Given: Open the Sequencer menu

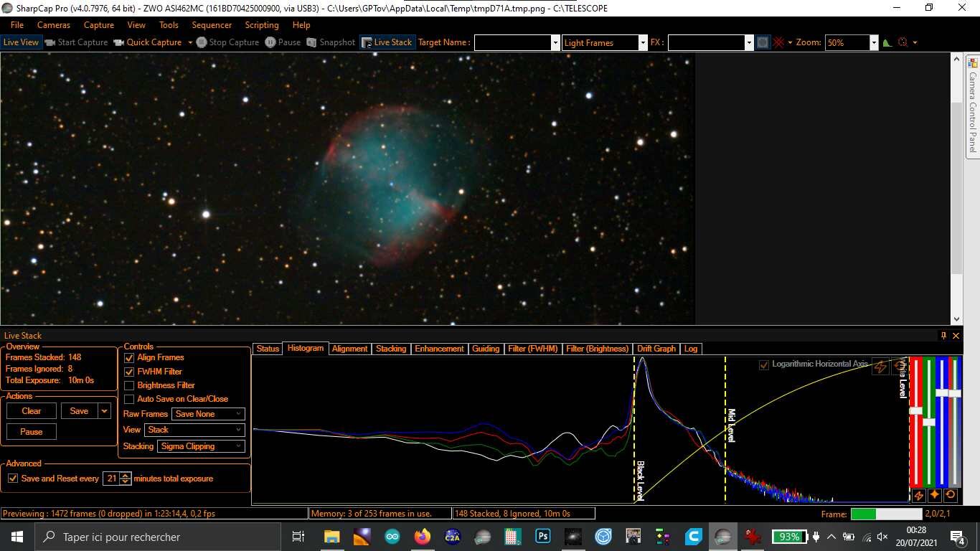Looking at the screenshot, I should pos(212,25).
